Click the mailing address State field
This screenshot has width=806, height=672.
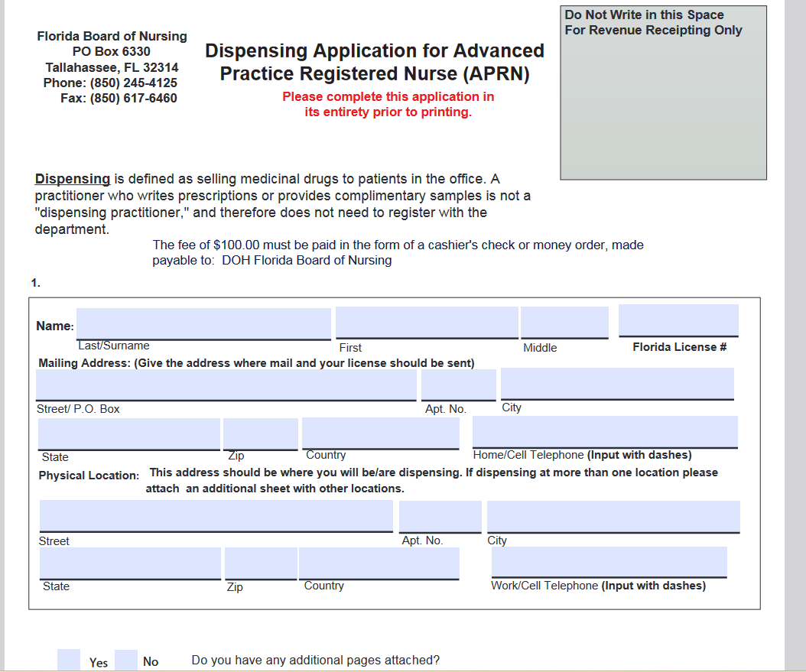(128, 432)
